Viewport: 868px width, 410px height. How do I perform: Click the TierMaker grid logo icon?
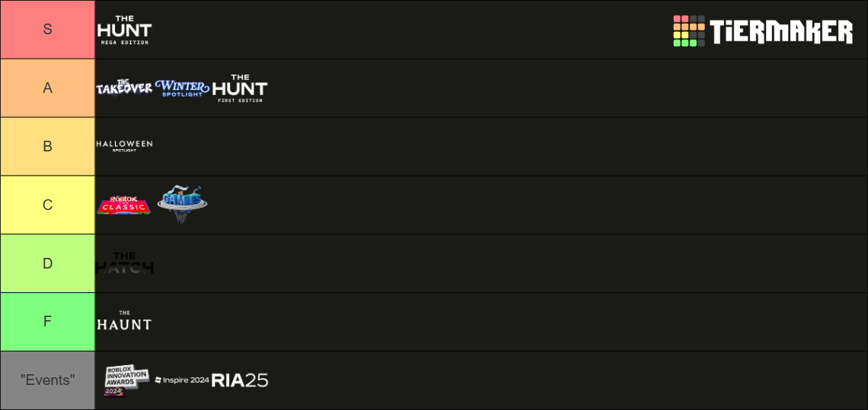[688, 30]
